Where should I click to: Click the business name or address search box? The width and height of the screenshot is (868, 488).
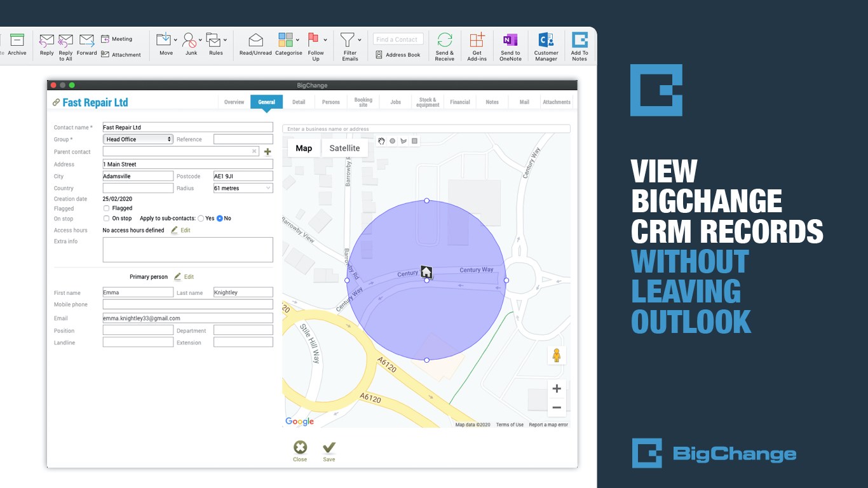tap(426, 129)
